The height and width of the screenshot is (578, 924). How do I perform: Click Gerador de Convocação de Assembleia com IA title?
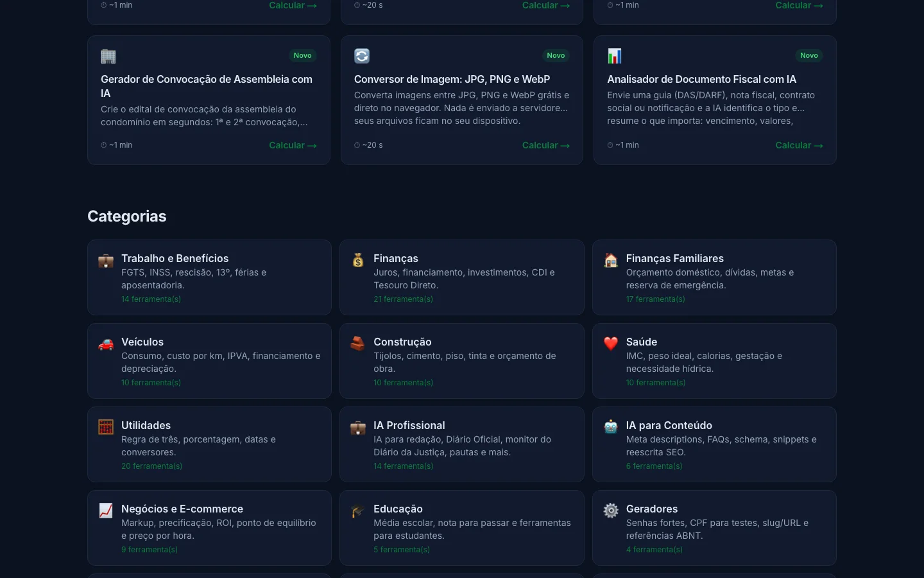tap(207, 86)
